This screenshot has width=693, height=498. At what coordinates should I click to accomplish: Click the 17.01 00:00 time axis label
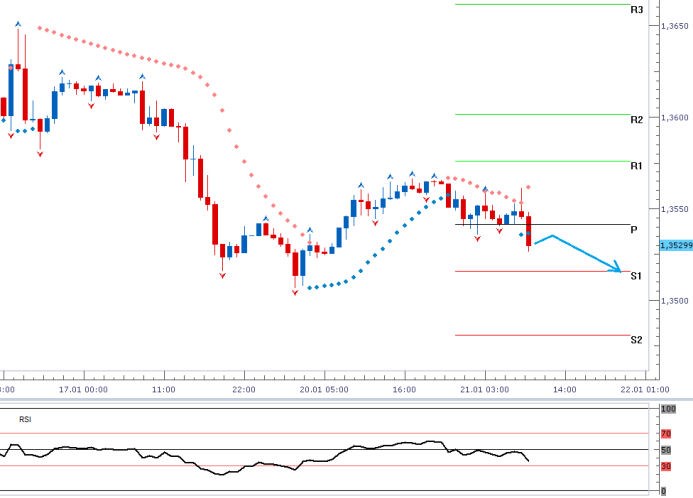(83, 390)
